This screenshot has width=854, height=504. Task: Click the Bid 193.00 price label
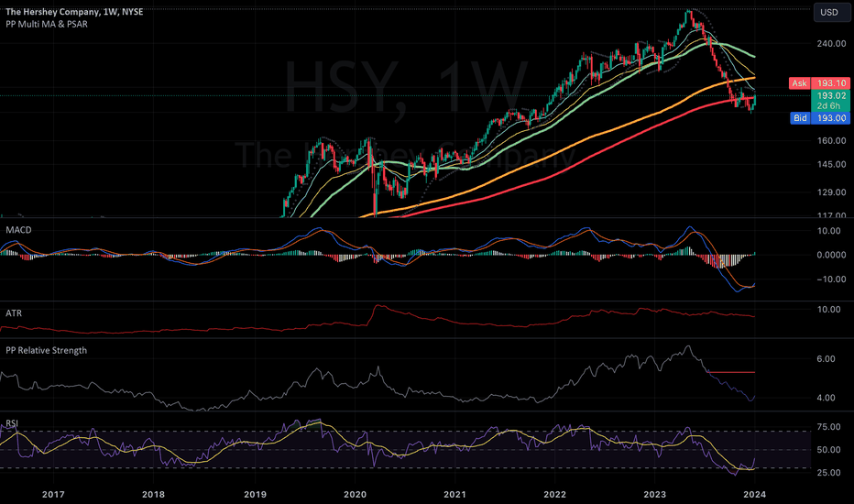click(820, 117)
